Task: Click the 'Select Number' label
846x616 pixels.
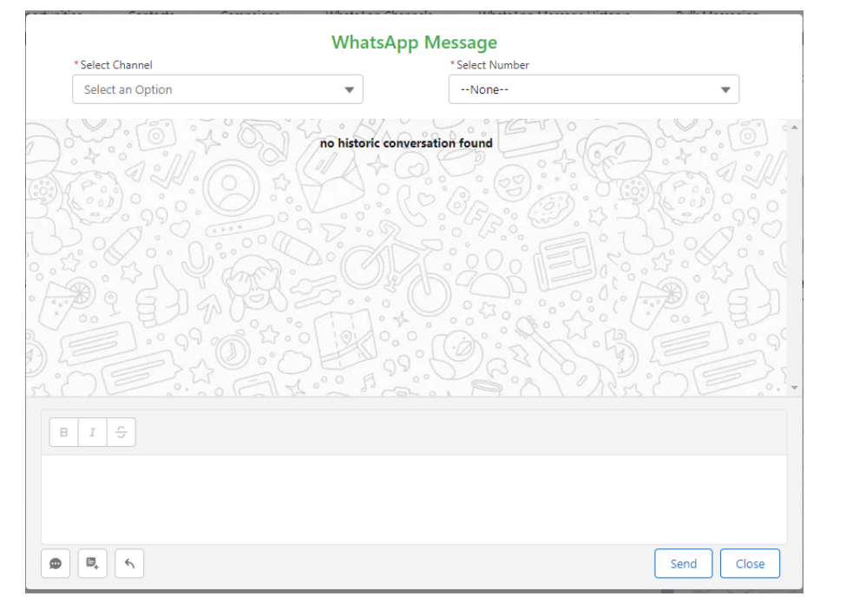Action: click(493, 65)
